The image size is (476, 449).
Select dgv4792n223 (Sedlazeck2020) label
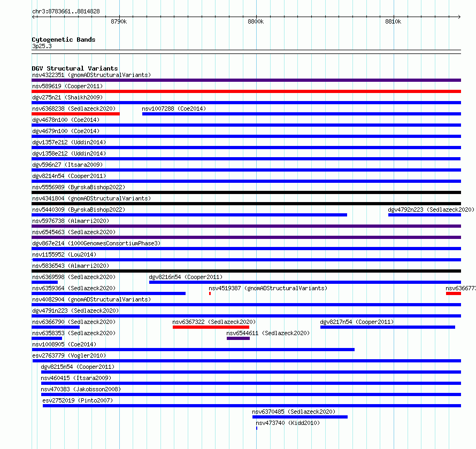click(431, 210)
